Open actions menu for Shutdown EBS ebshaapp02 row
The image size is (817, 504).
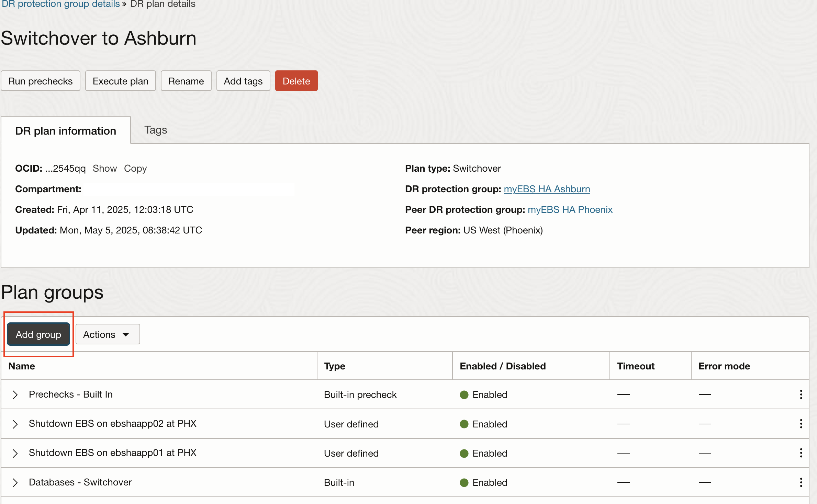pyautogui.click(x=801, y=424)
